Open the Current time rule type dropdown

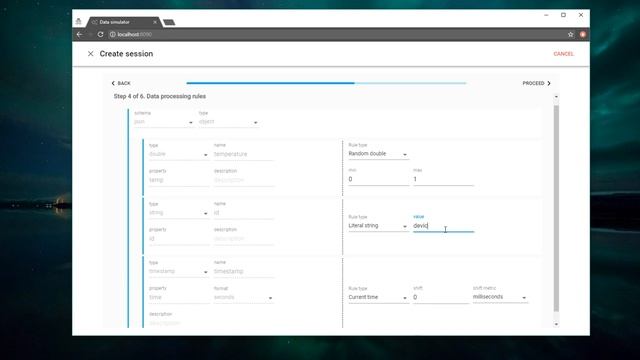(x=378, y=298)
